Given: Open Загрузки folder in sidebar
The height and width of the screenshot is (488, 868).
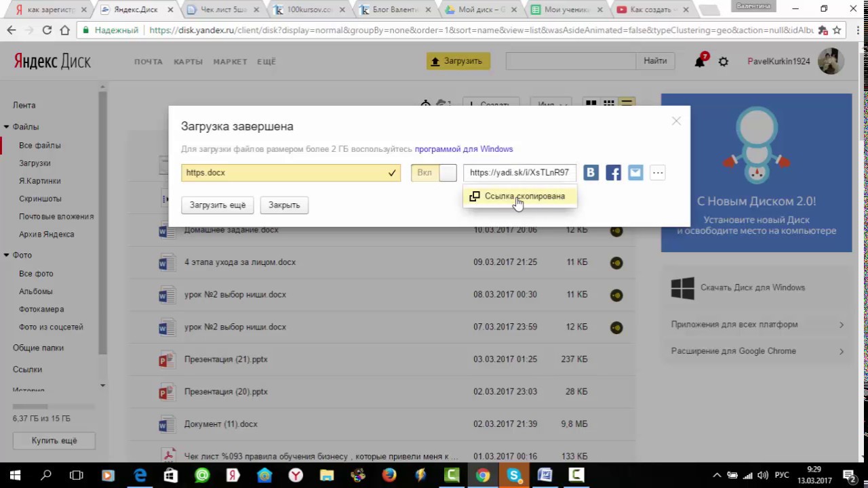Looking at the screenshot, I should coord(35,163).
